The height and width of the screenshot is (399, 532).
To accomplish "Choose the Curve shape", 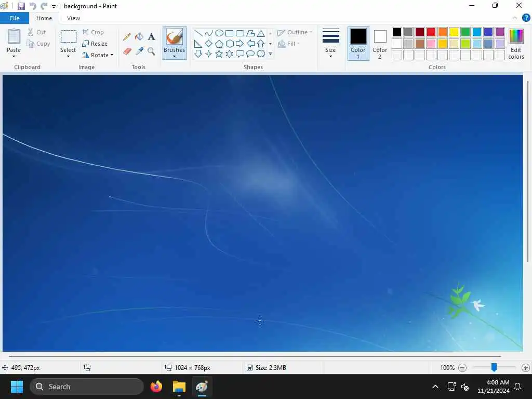I will pos(209,33).
